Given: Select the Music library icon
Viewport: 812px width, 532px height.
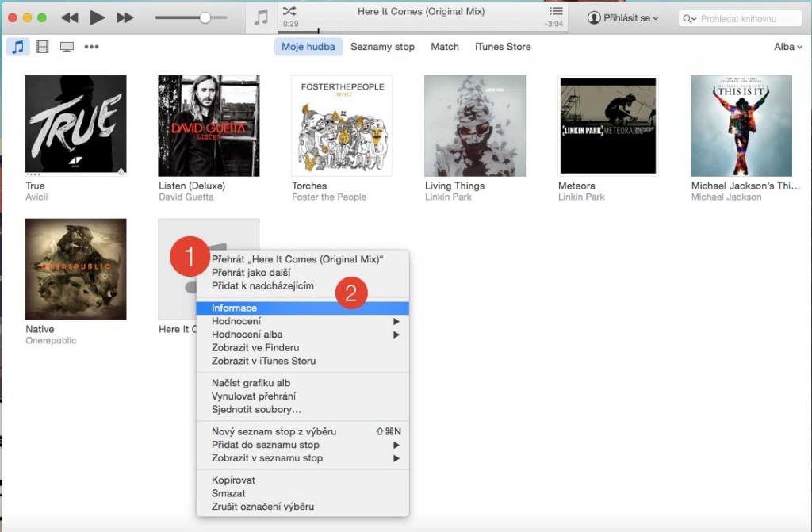Looking at the screenshot, I should [x=17, y=47].
